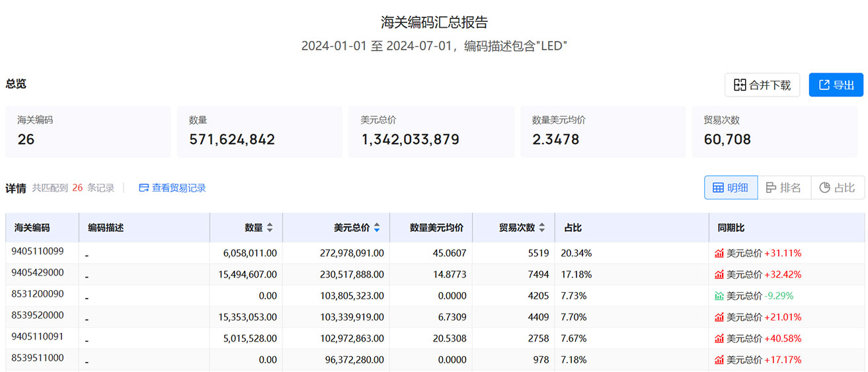
Task: Click share value 20.34%
Action: click(x=576, y=253)
